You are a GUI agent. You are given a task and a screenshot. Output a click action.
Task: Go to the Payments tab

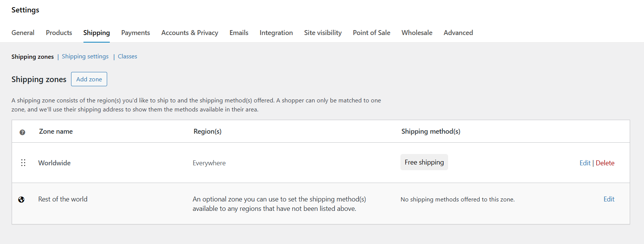(136, 33)
